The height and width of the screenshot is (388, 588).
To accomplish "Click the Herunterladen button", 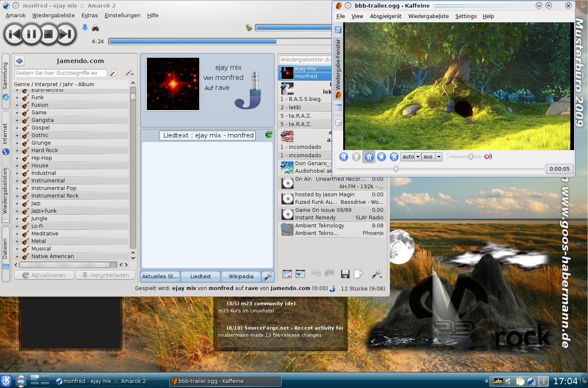I will point(106,275).
